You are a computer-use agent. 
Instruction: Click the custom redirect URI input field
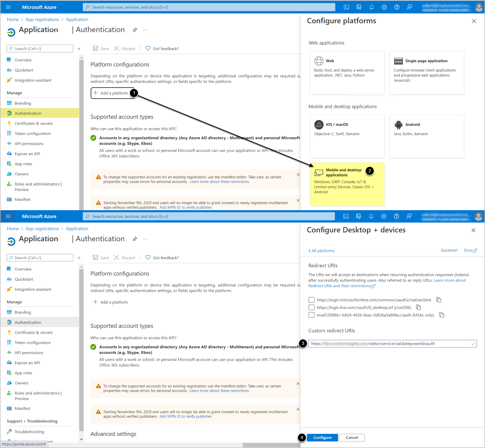[392, 344]
